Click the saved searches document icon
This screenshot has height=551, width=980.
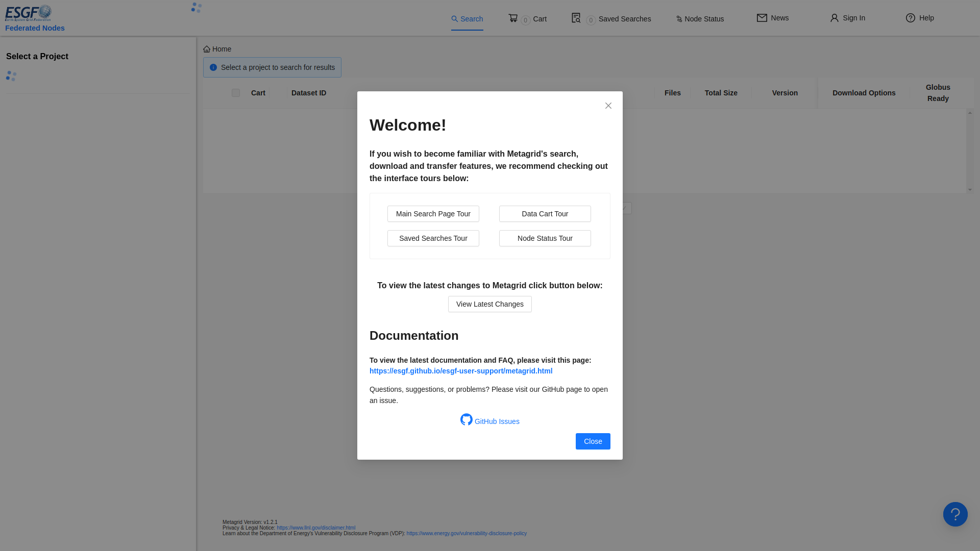pos(576,18)
